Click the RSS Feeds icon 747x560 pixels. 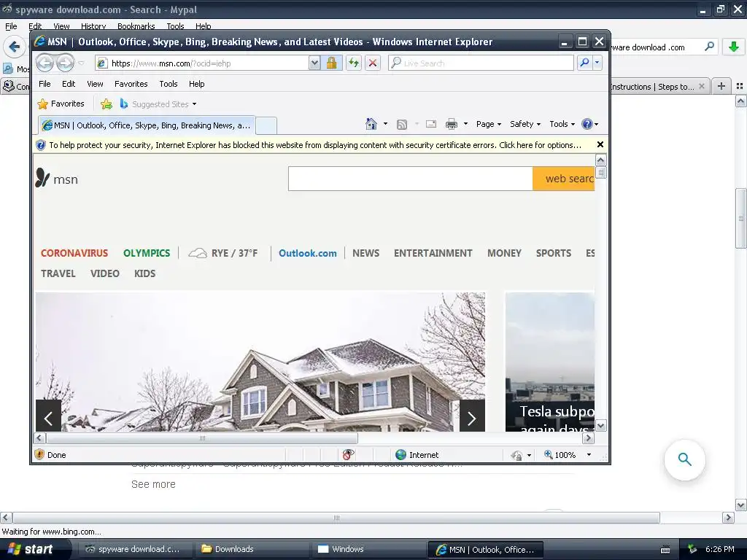tap(402, 124)
